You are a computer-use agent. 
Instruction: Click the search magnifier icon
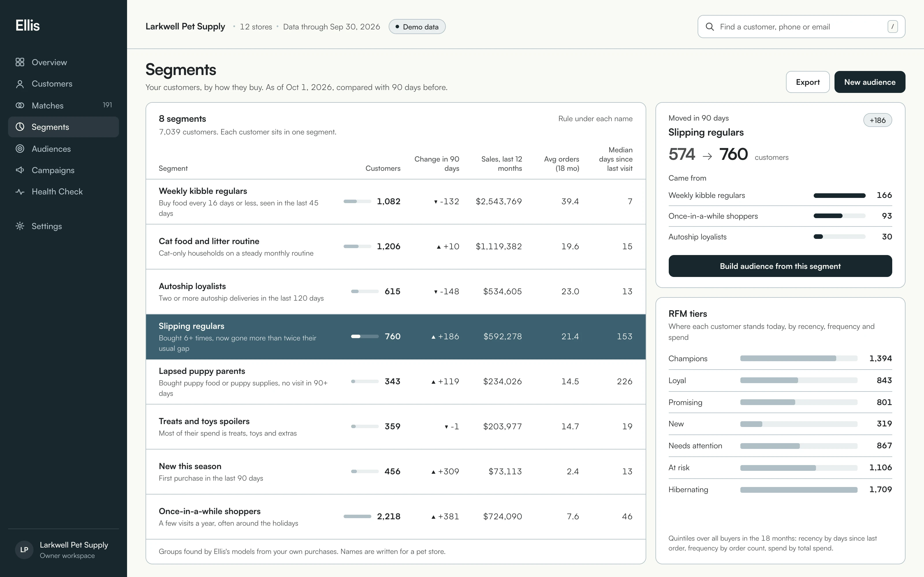click(710, 27)
